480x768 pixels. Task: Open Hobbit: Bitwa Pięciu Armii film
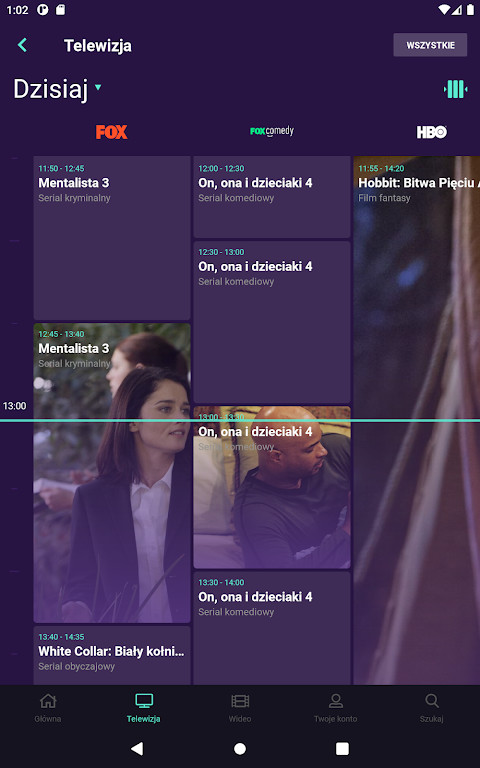click(417, 420)
